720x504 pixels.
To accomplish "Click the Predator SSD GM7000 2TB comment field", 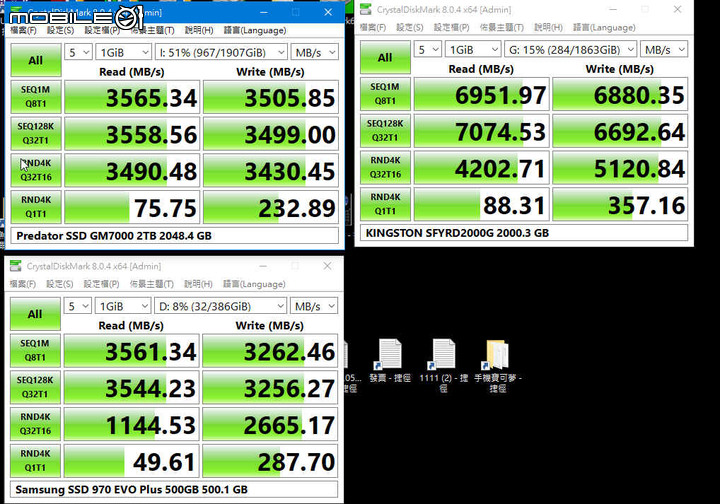I will click(x=174, y=236).
